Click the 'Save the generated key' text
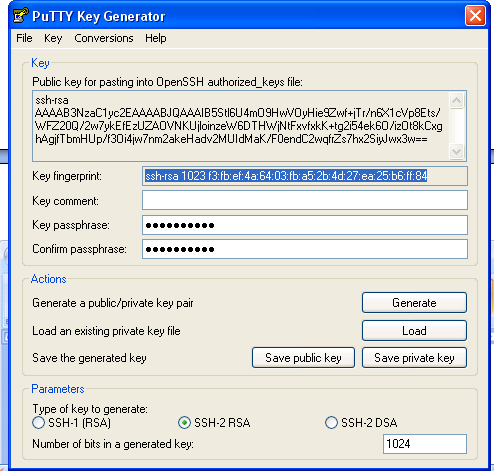This screenshot has width=494, height=471. [89, 358]
